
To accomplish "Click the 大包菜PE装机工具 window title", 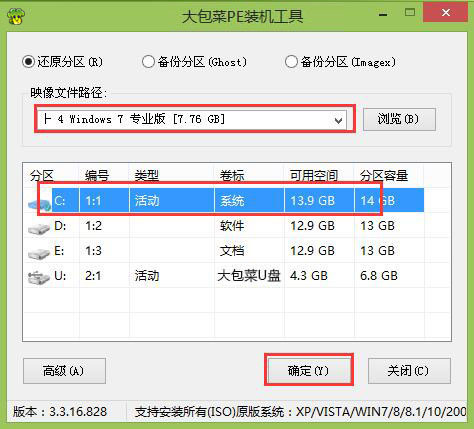I will tap(242, 16).
